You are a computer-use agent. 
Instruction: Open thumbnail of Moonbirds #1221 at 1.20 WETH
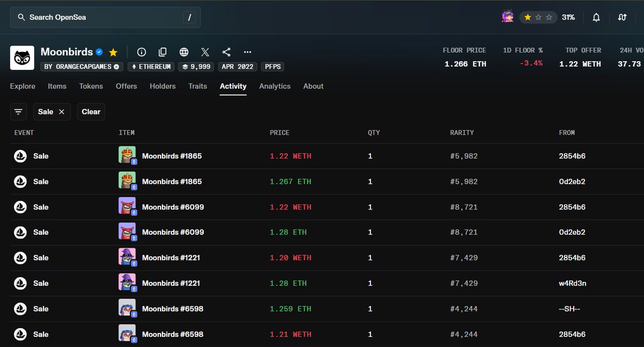point(128,258)
